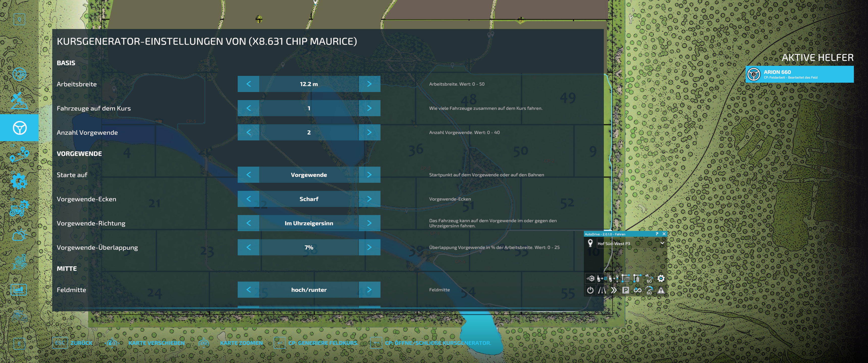Change Feldmitte pattern to previous option

point(249,290)
